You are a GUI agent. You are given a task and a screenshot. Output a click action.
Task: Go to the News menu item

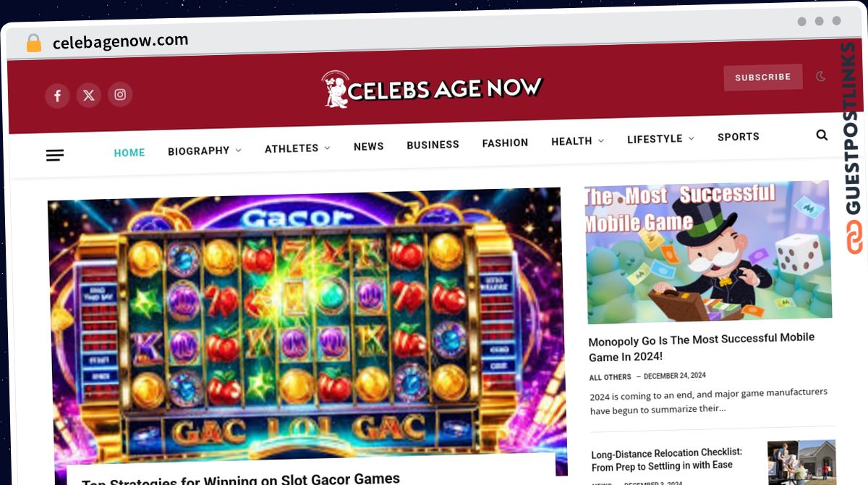click(x=369, y=146)
